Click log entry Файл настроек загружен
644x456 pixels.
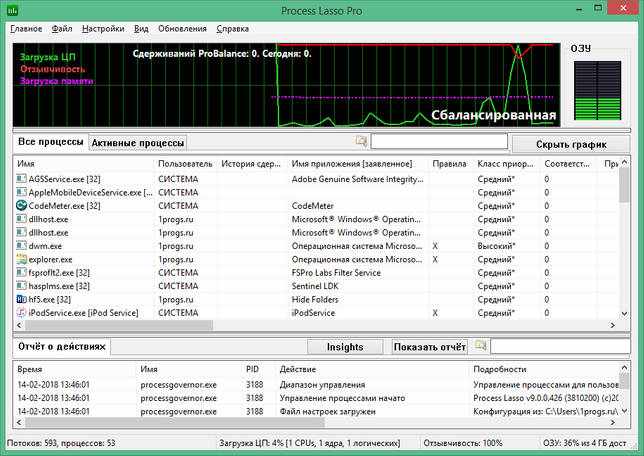tap(327, 411)
